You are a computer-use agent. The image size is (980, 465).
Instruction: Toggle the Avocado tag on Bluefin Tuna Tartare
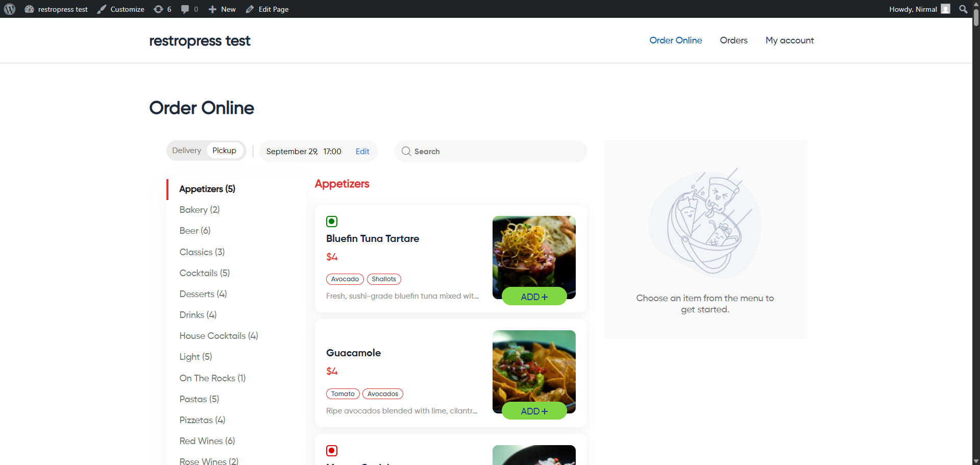point(345,279)
